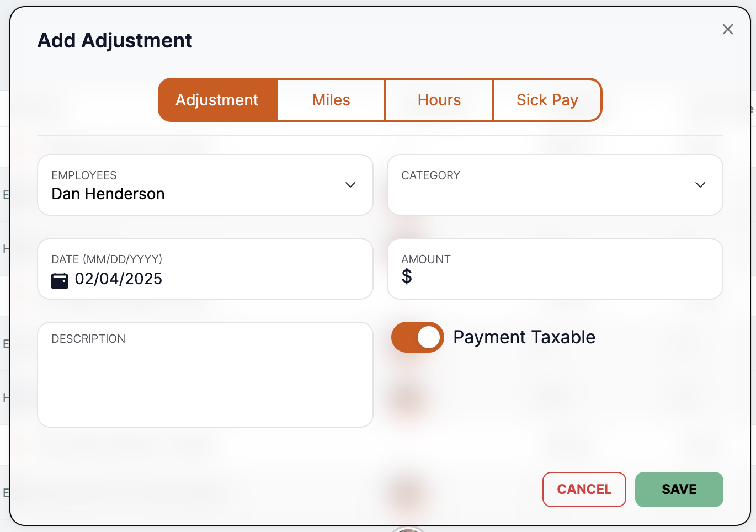Click the Employees field label
The width and height of the screenshot is (756, 532).
coord(84,175)
